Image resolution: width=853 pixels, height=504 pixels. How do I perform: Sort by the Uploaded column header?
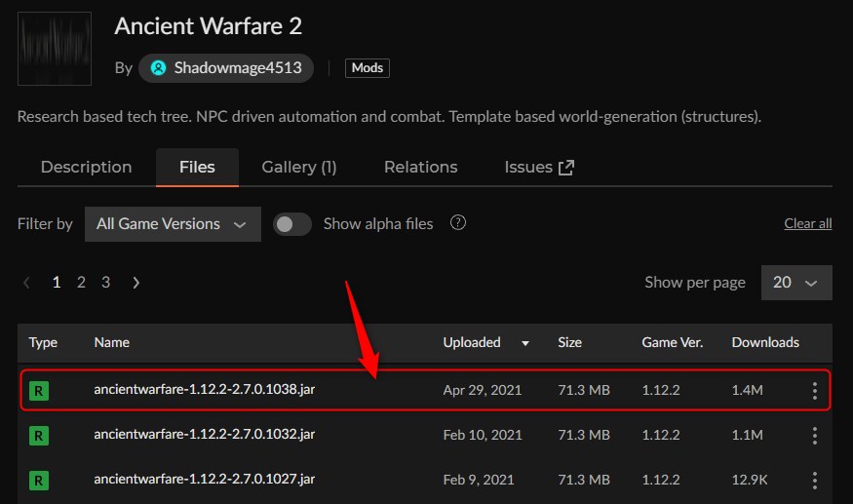[x=472, y=342]
